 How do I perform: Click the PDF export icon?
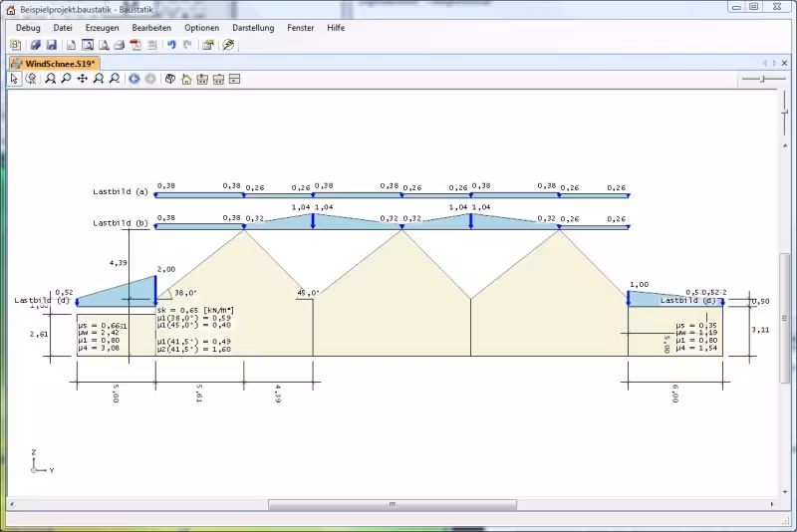click(x=135, y=45)
